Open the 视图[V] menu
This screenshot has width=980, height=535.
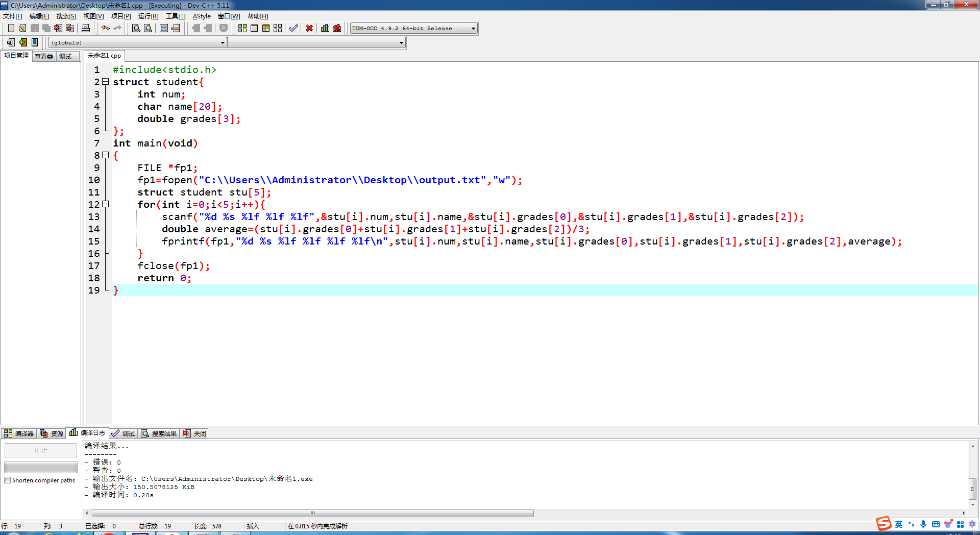tap(93, 16)
